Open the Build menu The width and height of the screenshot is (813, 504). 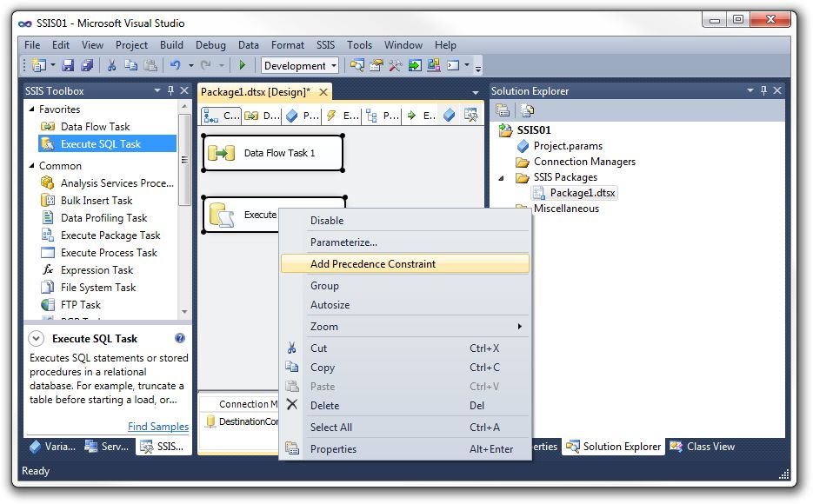(x=171, y=45)
